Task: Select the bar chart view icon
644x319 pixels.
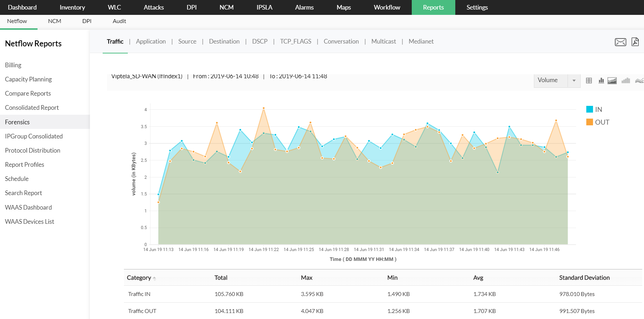Action: [x=601, y=81]
